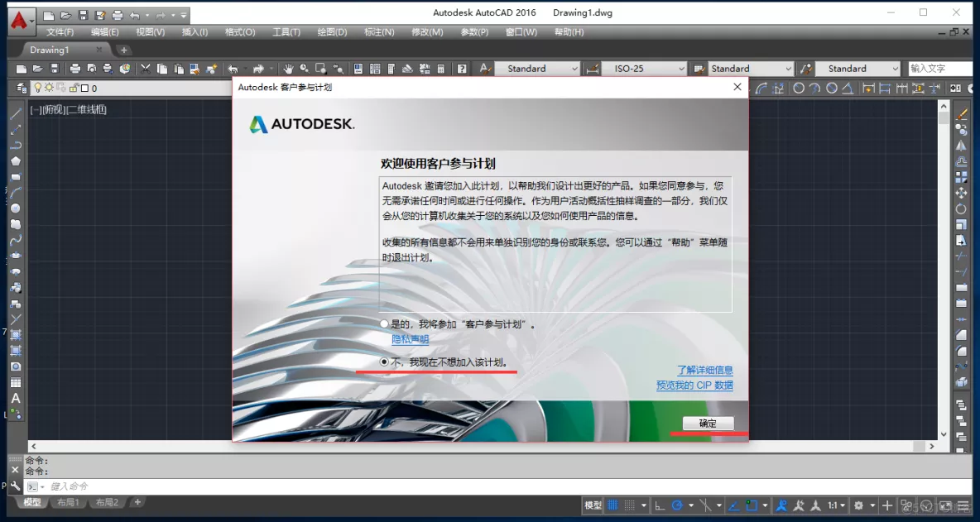Open command line customize wrench icon
980x522 pixels.
(x=16, y=486)
